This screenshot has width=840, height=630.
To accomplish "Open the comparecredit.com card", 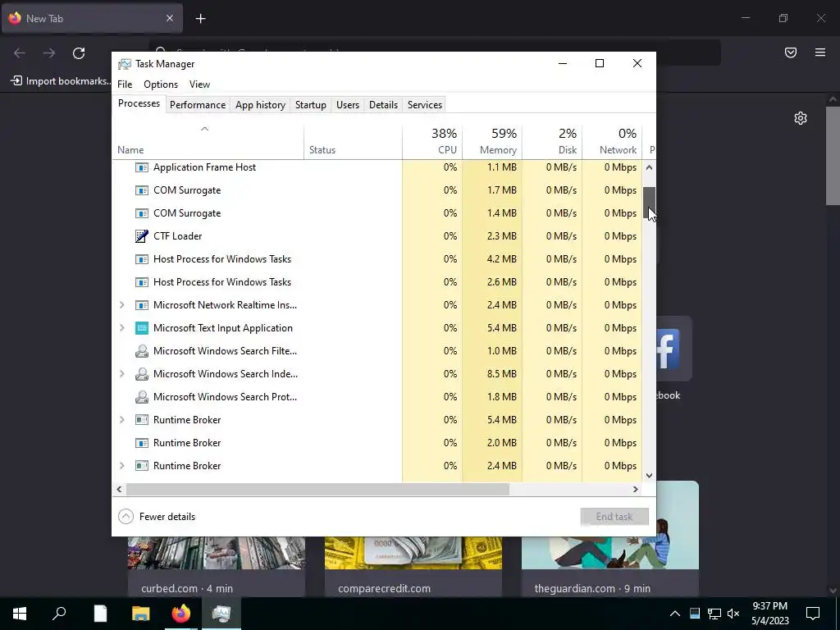I will 413,566.
